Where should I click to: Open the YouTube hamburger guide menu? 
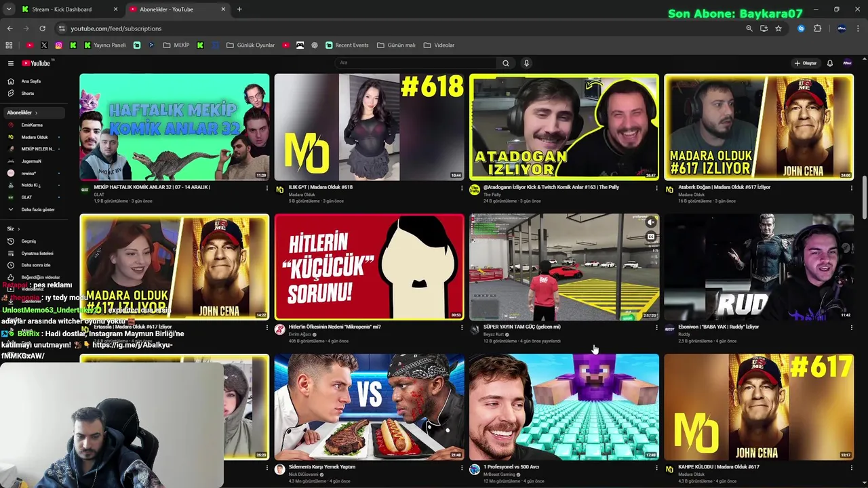(10, 63)
